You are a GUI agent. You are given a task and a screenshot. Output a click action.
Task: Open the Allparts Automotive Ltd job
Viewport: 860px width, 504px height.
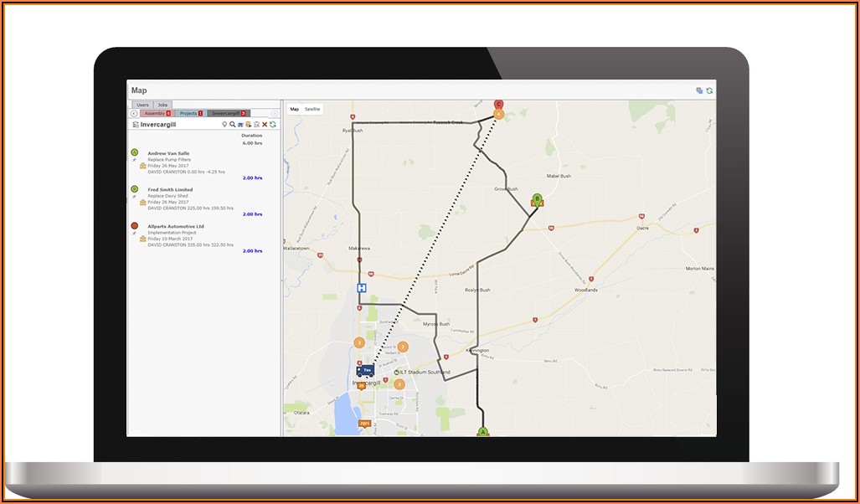pos(175,226)
